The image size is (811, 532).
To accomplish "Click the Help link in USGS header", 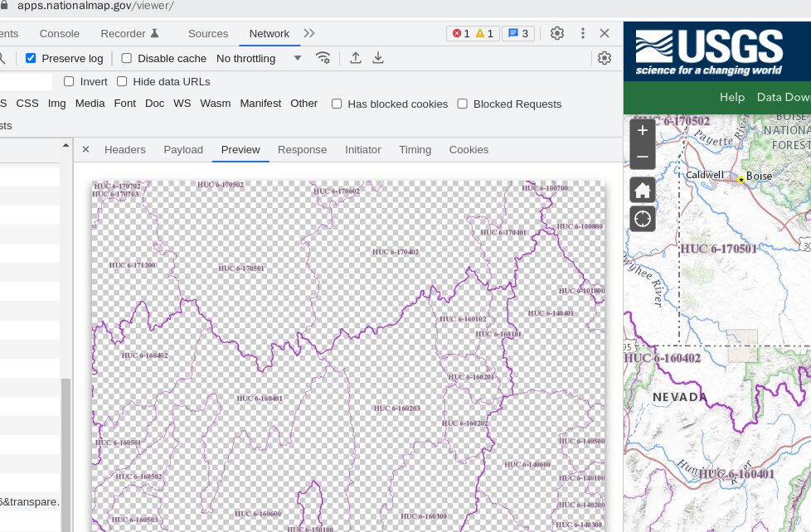I will (731, 97).
